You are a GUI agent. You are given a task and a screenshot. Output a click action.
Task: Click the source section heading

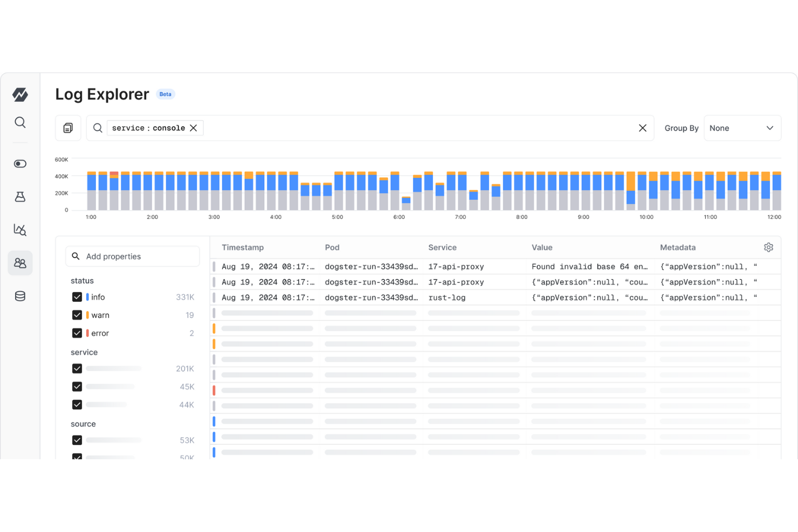83,424
